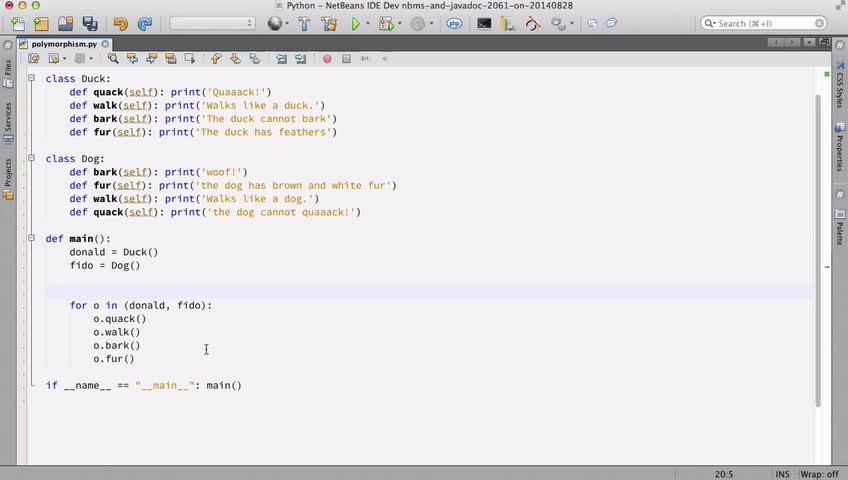Undo the last edit
The width and height of the screenshot is (848, 480).
120,24
